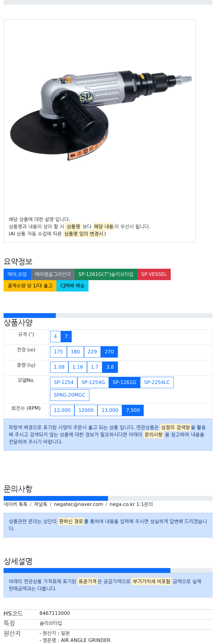Click the 결제수량 당 1/대 출고 badge

[30, 286]
